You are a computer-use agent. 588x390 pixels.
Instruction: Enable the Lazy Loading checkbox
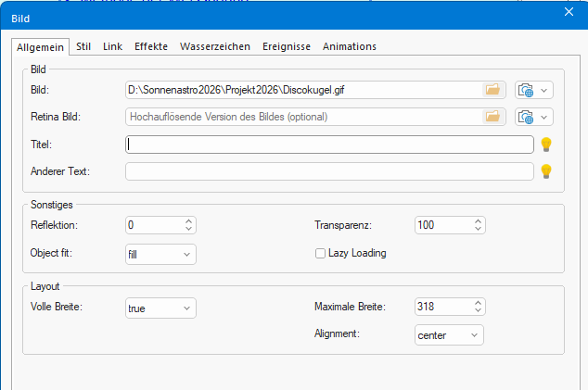click(321, 253)
